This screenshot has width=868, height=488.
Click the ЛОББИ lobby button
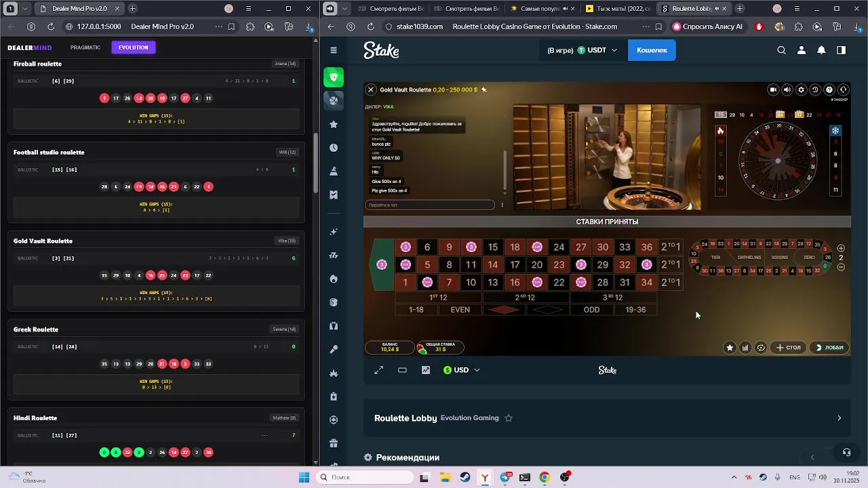[829, 348]
